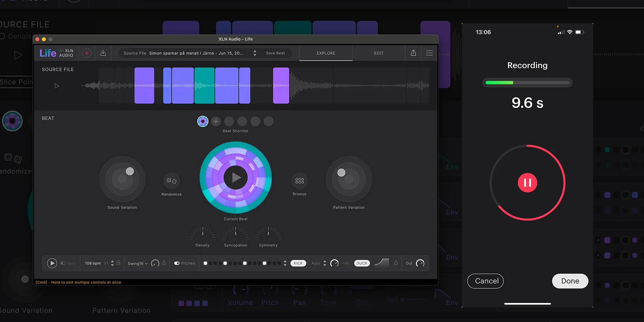This screenshot has height=322, width=644.
Task: Click the Save Beat button
Action: click(x=275, y=53)
